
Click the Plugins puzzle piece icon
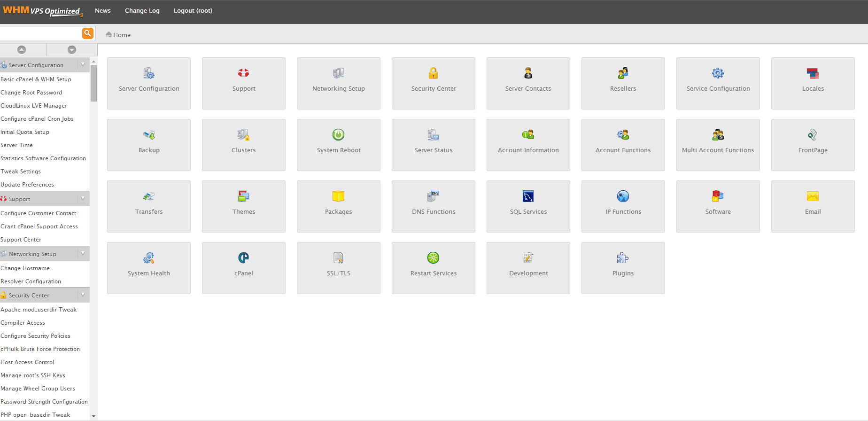pyautogui.click(x=623, y=258)
